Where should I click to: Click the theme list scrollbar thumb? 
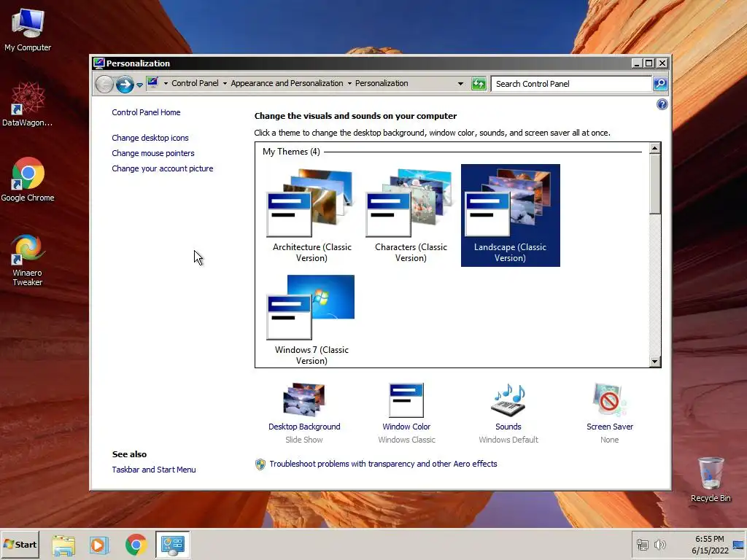tap(654, 184)
